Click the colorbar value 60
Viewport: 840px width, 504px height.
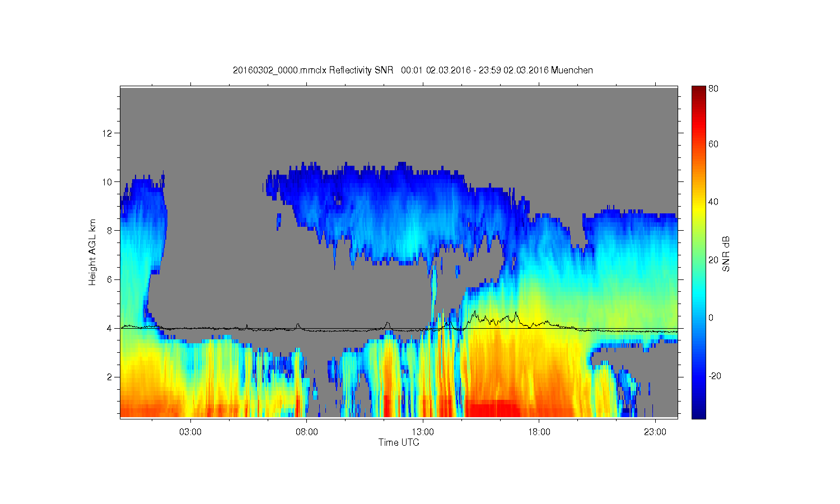[x=713, y=144]
